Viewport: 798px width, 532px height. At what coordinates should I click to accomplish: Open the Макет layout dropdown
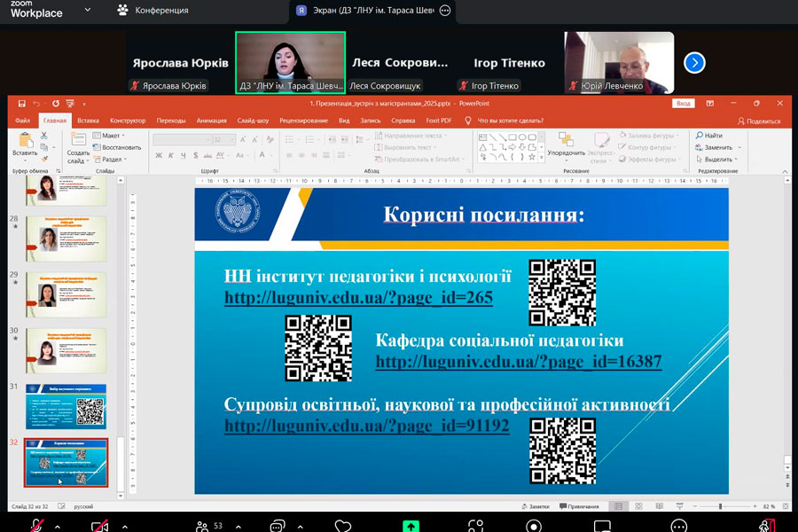(111, 136)
